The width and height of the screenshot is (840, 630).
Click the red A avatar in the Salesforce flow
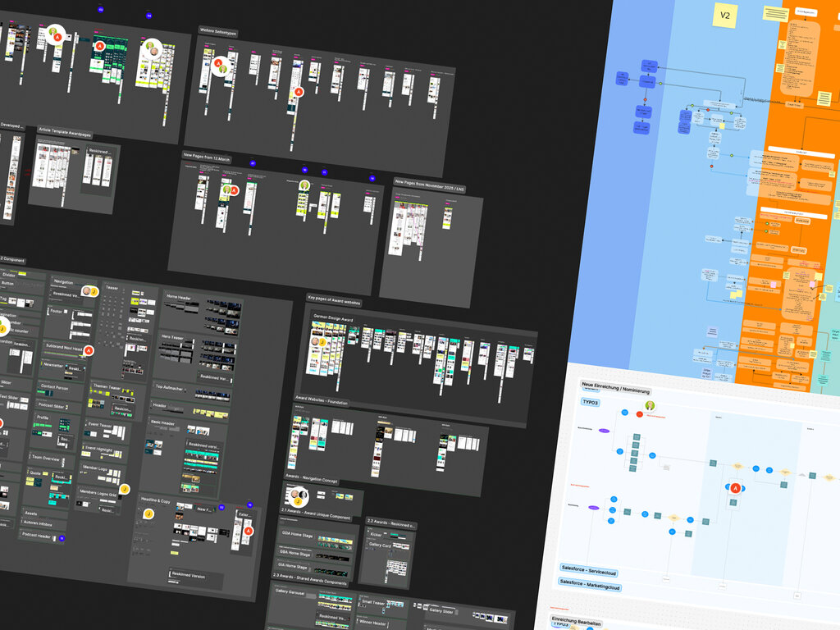coord(736,488)
